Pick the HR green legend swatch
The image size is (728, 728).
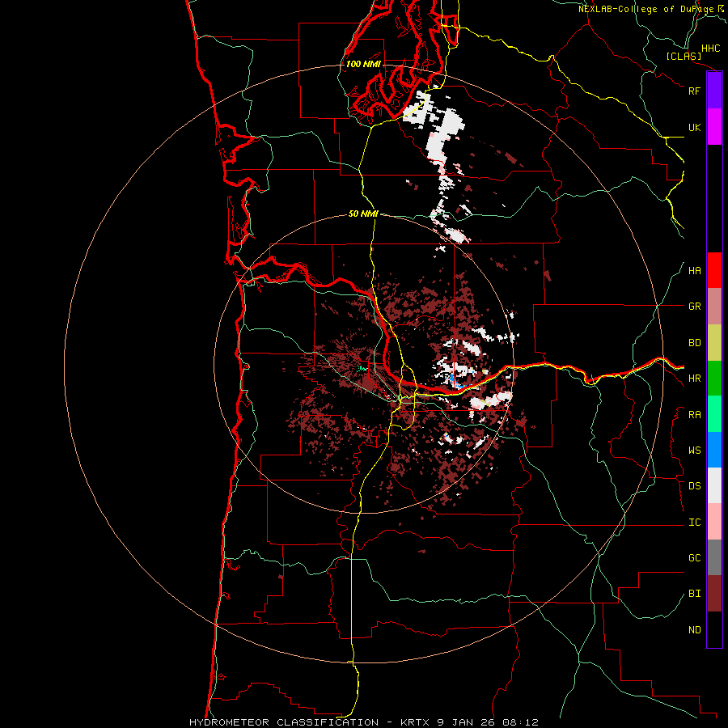tap(714, 379)
